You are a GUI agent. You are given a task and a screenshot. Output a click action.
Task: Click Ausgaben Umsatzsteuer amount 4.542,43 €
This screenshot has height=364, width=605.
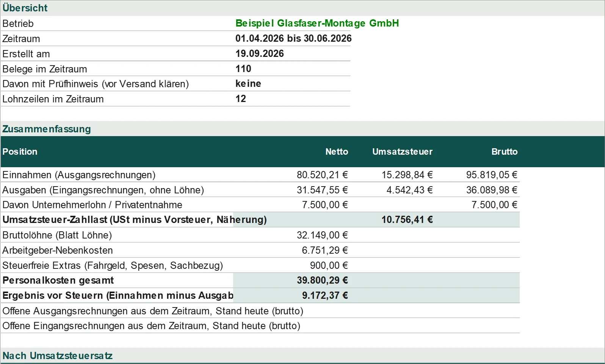[x=409, y=190]
